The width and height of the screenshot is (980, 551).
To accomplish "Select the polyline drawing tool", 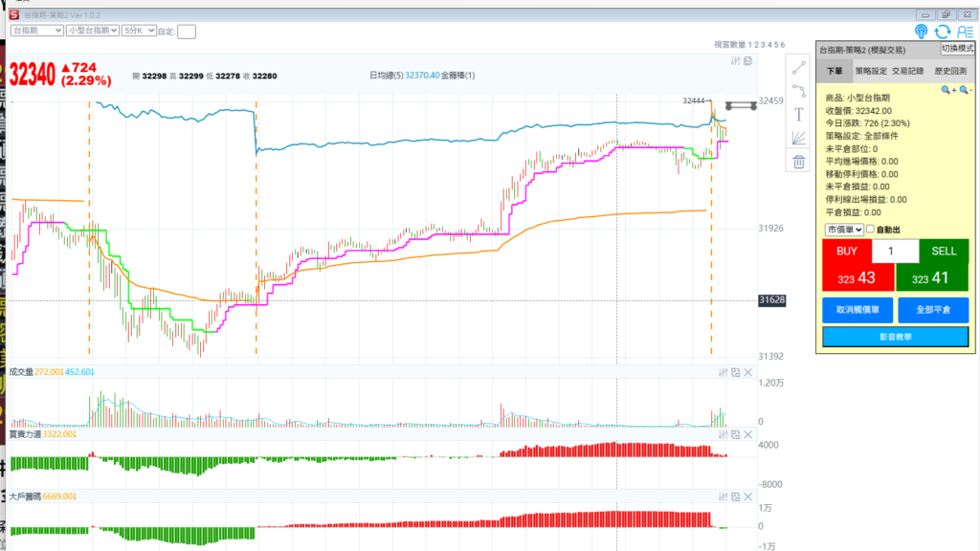I will coord(798,90).
